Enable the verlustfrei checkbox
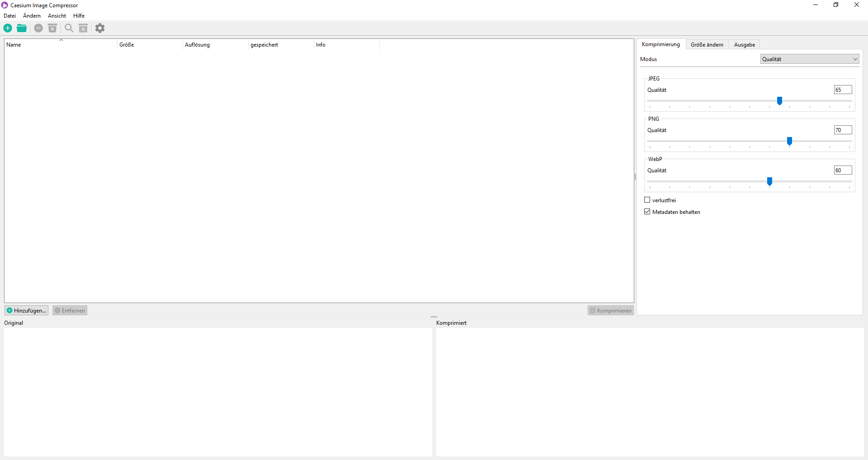 click(647, 200)
